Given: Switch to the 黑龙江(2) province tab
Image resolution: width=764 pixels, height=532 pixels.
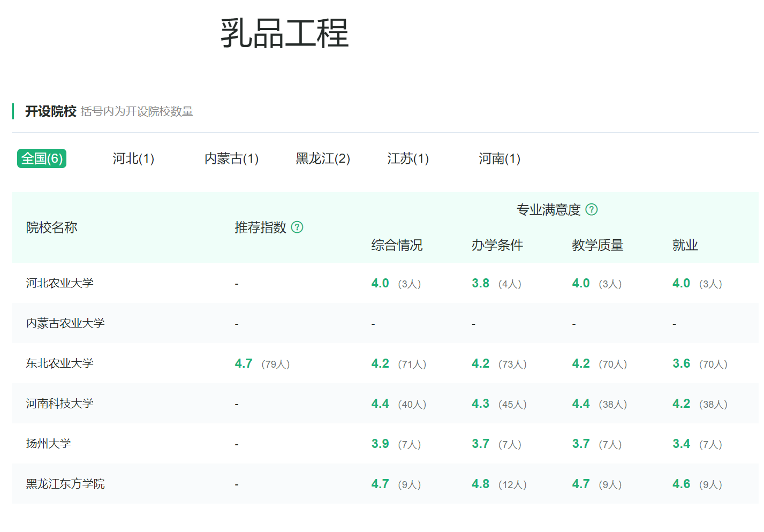Looking at the screenshot, I should pos(321,158).
